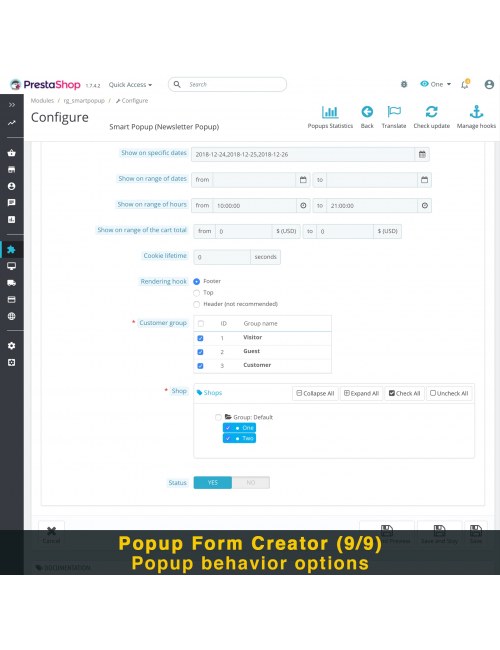Click the Back arrow icon
Viewport: 500px width, 650px height.
pyautogui.click(x=367, y=112)
